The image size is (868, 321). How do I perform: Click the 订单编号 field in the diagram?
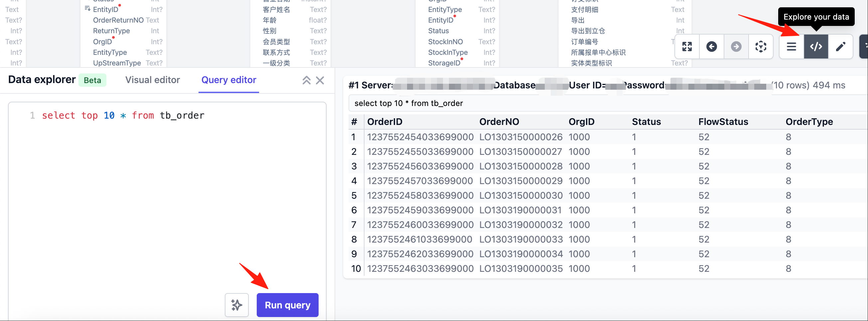point(584,42)
